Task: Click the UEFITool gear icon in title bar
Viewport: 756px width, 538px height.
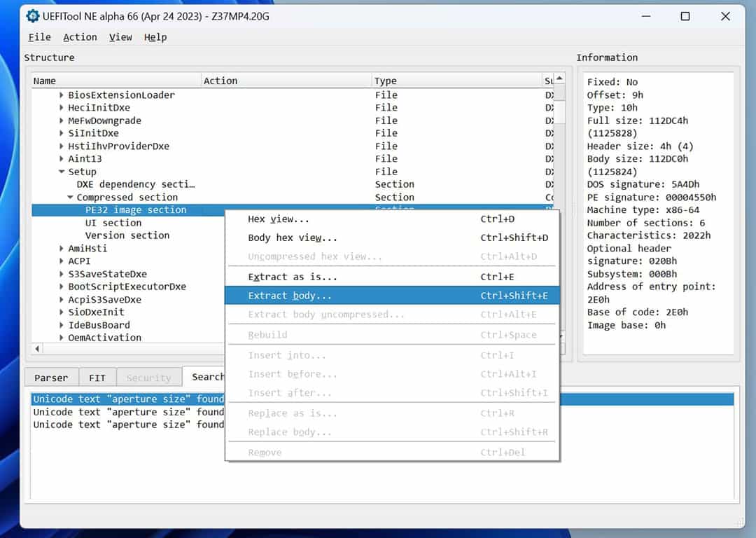Action: tap(33, 15)
